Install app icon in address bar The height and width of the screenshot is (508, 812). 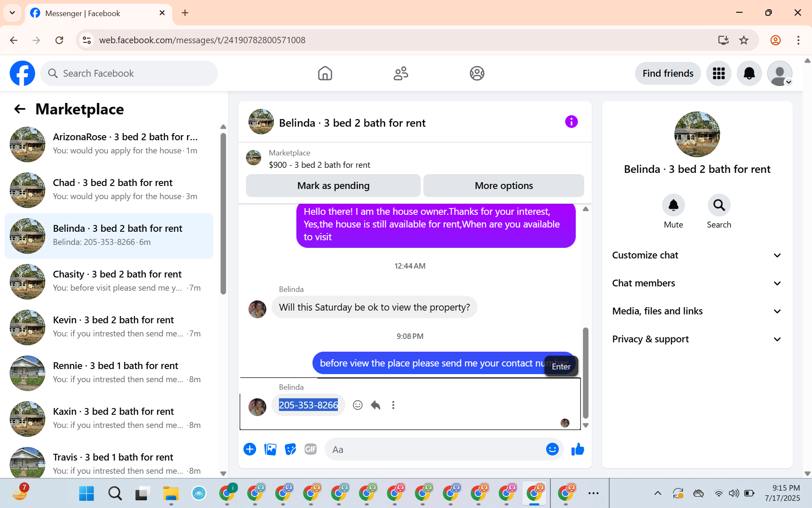pos(723,40)
